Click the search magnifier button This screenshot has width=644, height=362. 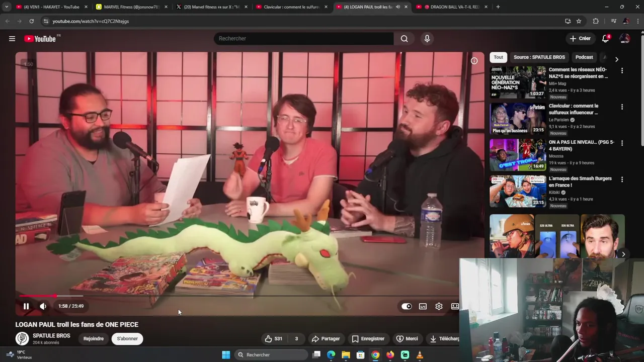tap(404, 39)
